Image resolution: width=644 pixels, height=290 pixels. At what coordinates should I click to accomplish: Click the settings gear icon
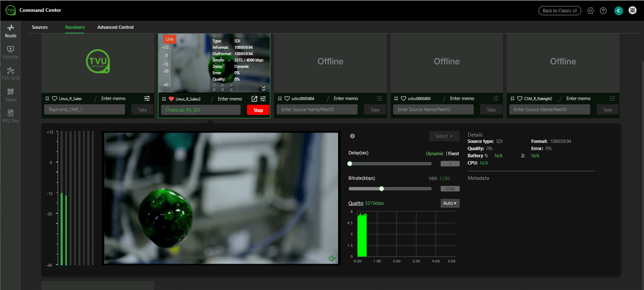(590, 11)
